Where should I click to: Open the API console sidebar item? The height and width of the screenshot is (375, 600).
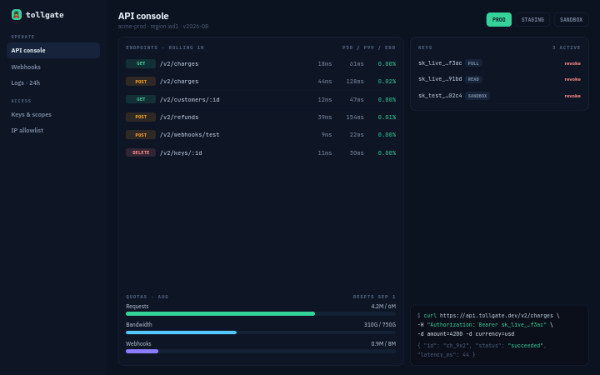coord(53,51)
